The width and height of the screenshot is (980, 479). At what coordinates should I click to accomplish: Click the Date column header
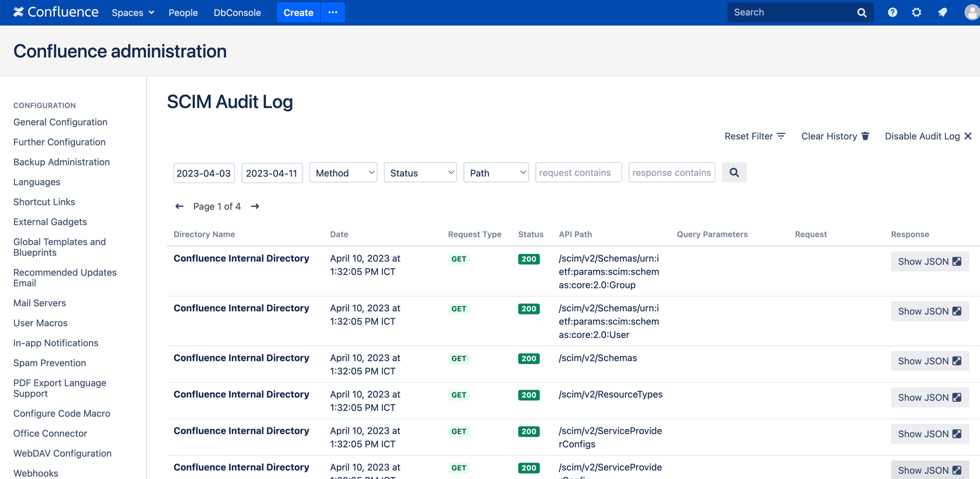(x=339, y=234)
